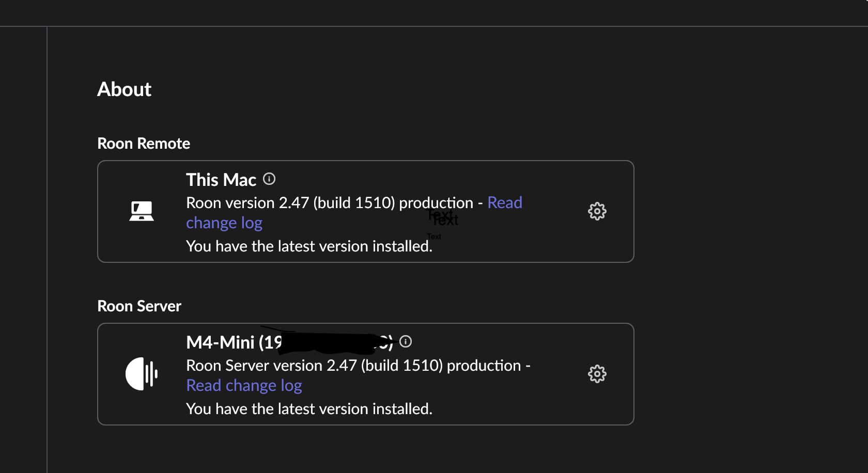The width and height of the screenshot is (868, 473).
Task: Click 'Roon Server version 2.47 (build 1510)' text
Action: [x=315, y=366]
